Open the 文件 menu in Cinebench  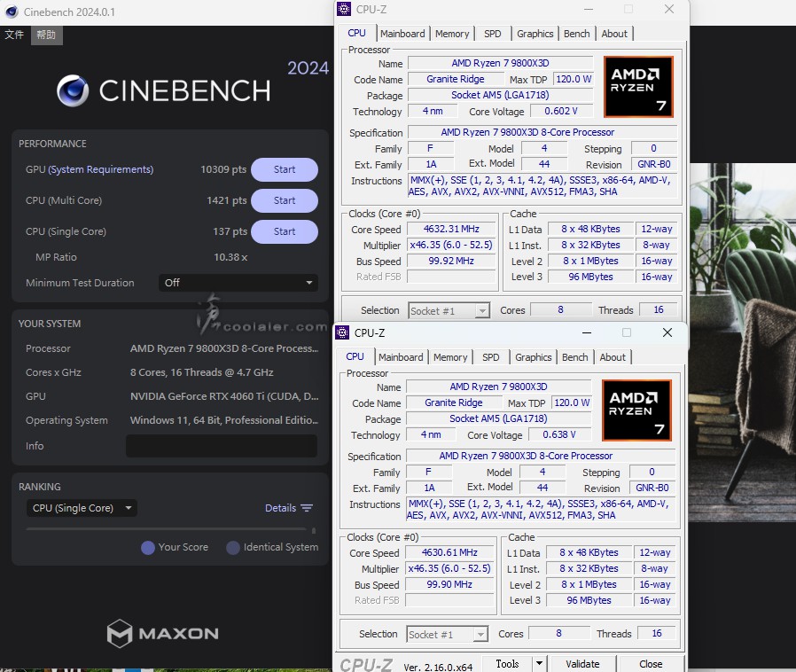click(14, 35)
